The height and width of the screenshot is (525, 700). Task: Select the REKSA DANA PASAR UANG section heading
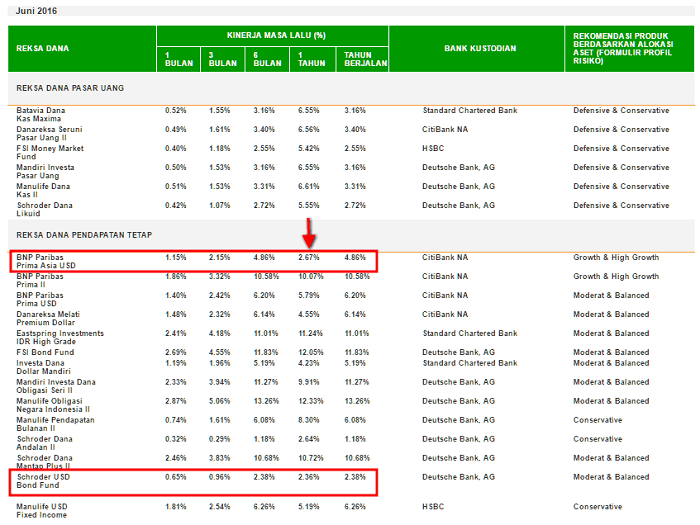pyautogui.click(x=70, y=88)
